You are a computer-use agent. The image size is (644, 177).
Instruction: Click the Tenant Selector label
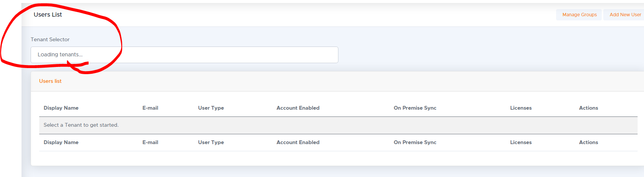pos(50,39)
